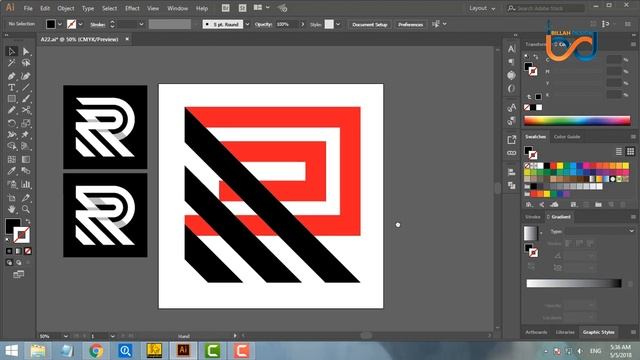Toggle Draw Normal mode
Image resolution: width=640 pixels, height=360 pixels.
pos(9,262)
